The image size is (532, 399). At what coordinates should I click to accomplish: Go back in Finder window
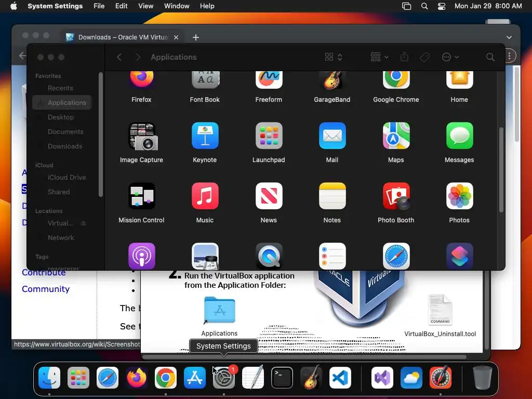click(119, 57)
